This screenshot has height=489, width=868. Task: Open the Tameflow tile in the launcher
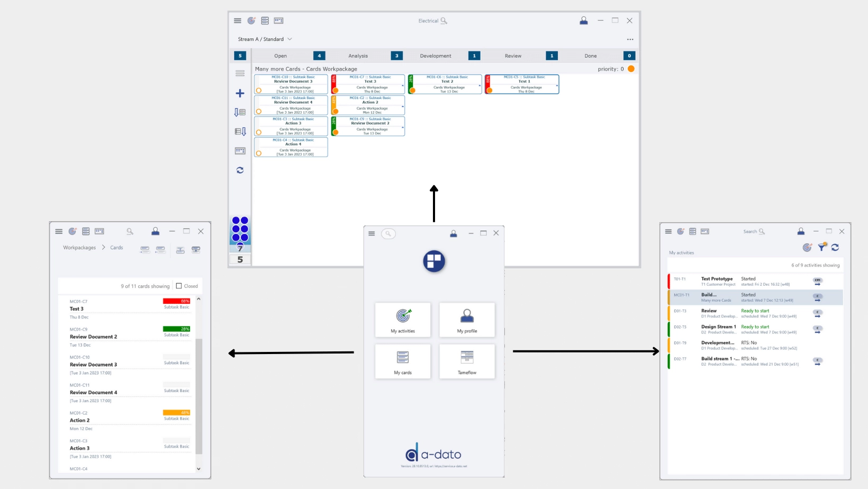tap(467, 361)
